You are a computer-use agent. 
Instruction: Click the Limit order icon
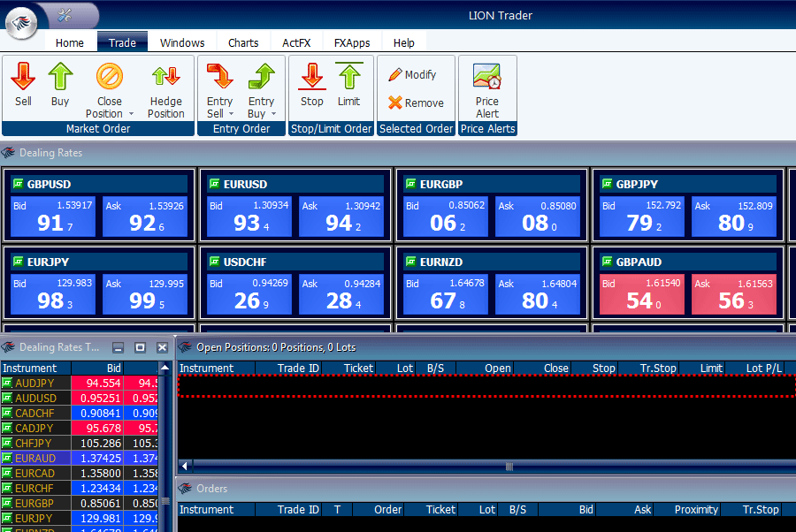coord(349,76)
